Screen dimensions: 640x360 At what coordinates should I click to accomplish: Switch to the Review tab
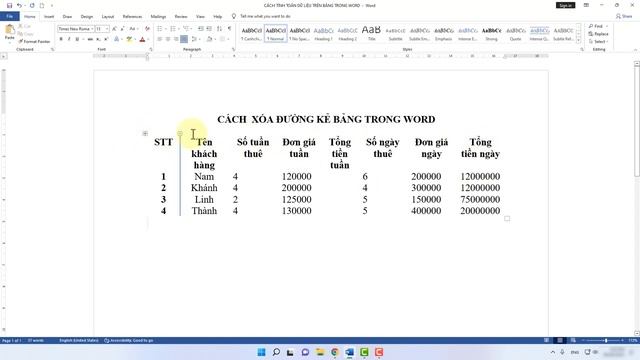pyautogui.click(x=181, y=16)
